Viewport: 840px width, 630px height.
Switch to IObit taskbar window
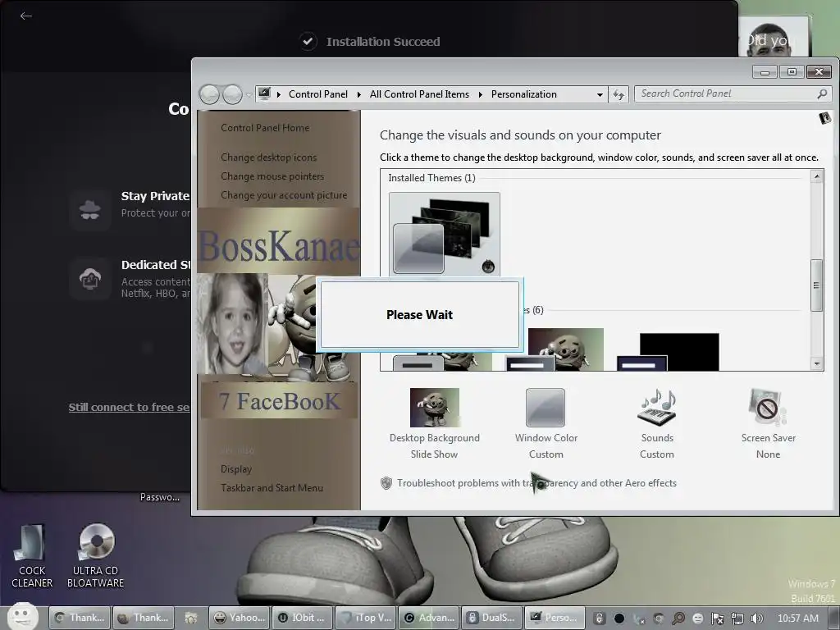(302, 619)
